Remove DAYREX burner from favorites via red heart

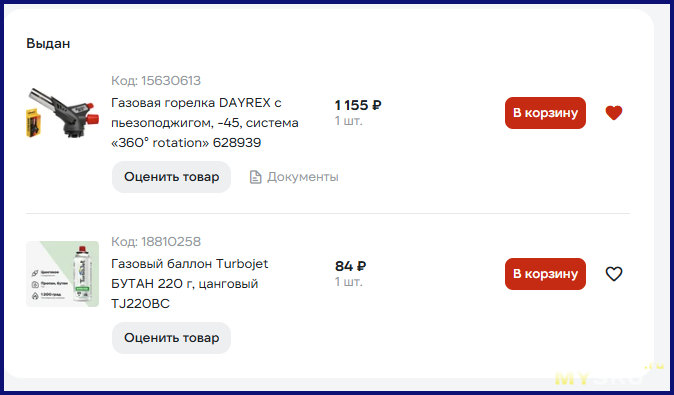[613, 113]
